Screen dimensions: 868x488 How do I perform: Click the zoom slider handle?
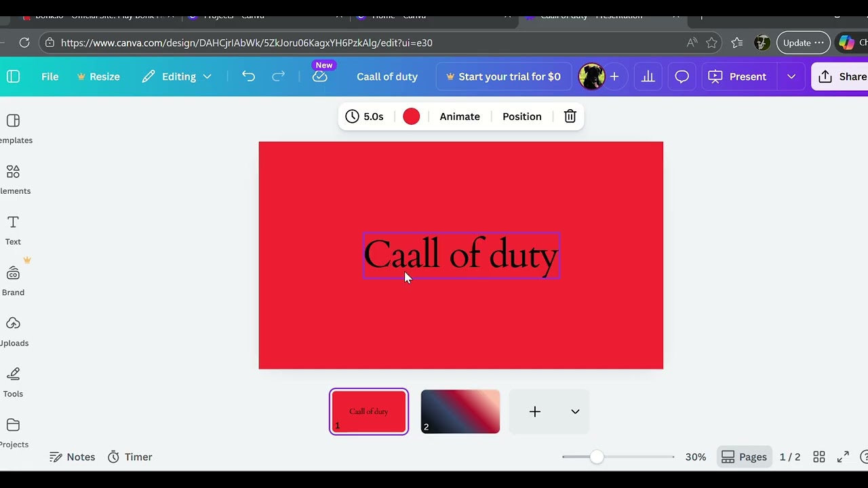coord(596,457)
